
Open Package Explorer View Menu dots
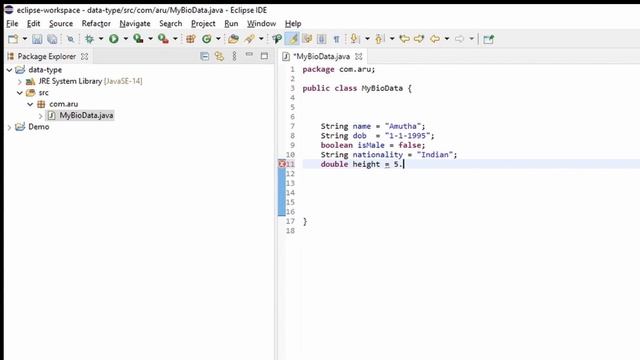(x=234, y=56)
